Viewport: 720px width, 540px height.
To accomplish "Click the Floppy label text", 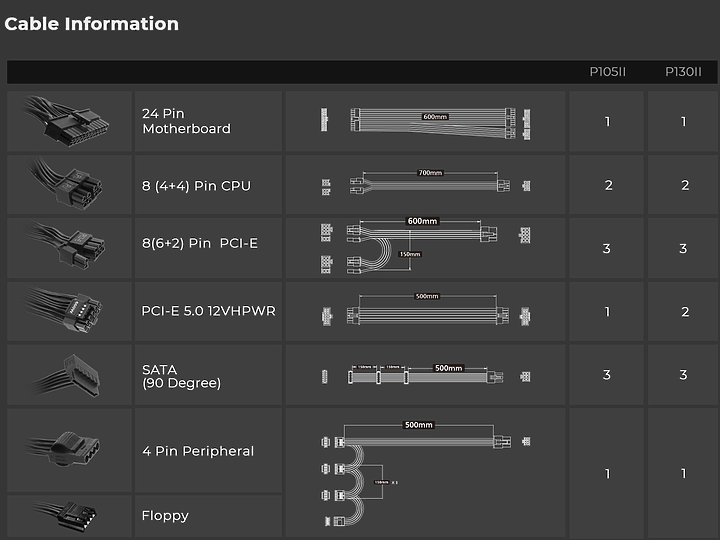I will point(165,515).
